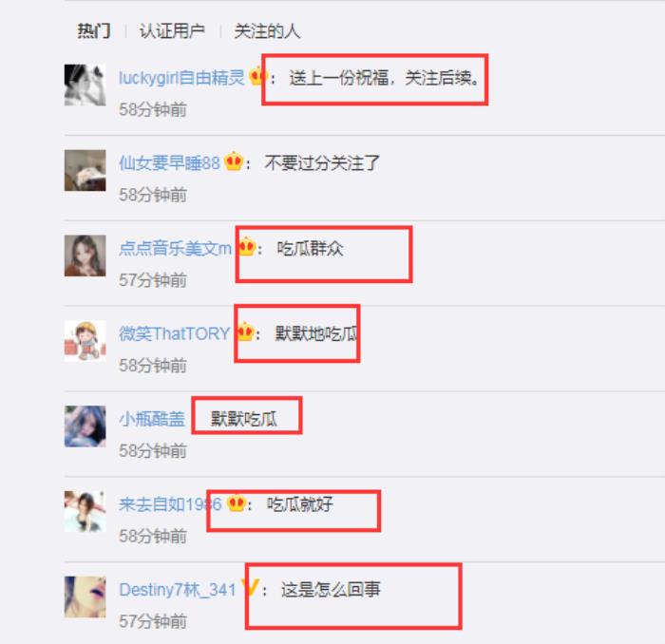
Task: Click yellow V verified badge of Destiny7林_341
Action: 250,588
